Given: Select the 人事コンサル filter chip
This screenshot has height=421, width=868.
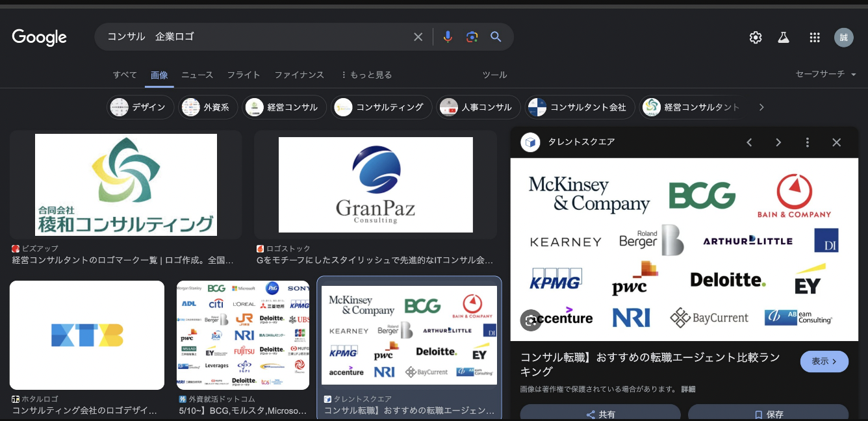Looking at the screenshot, I should (478, 107).
